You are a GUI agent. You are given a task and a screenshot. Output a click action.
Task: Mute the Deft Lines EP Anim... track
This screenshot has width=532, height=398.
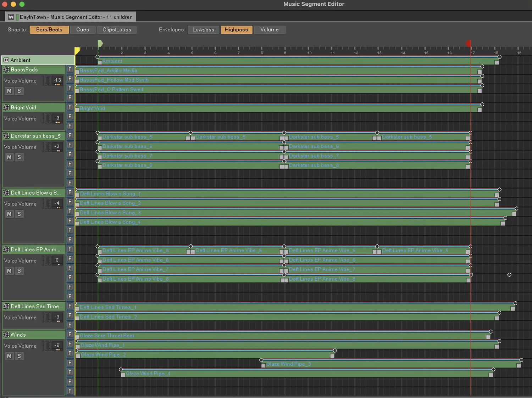(9, 271)
